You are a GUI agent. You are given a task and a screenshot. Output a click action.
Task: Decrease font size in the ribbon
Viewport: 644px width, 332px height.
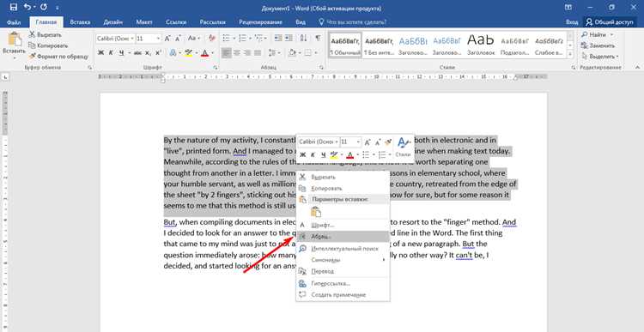pos(179,38)
